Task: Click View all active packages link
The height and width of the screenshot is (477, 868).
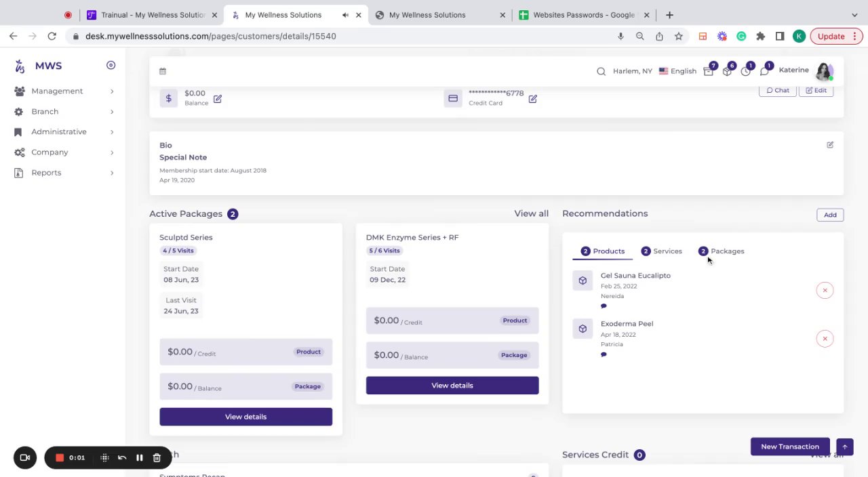Action: [x=531, y=214]
